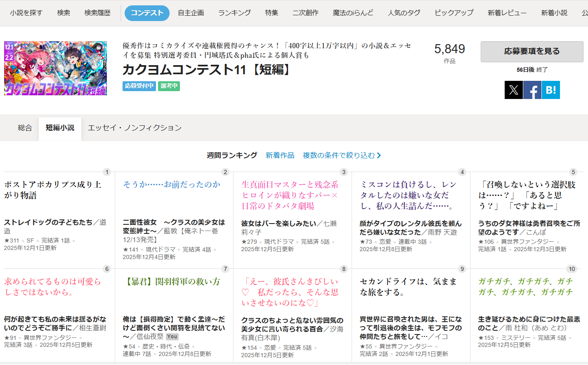Open the 応募要項を見る button
The image size is (588, 365).
pyautogui.click(x=531, y=52)
